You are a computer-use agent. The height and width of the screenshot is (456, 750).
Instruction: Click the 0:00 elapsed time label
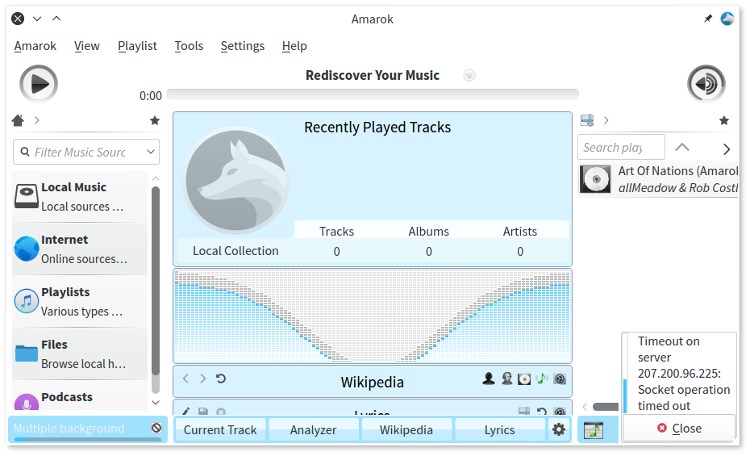(150, 96)
